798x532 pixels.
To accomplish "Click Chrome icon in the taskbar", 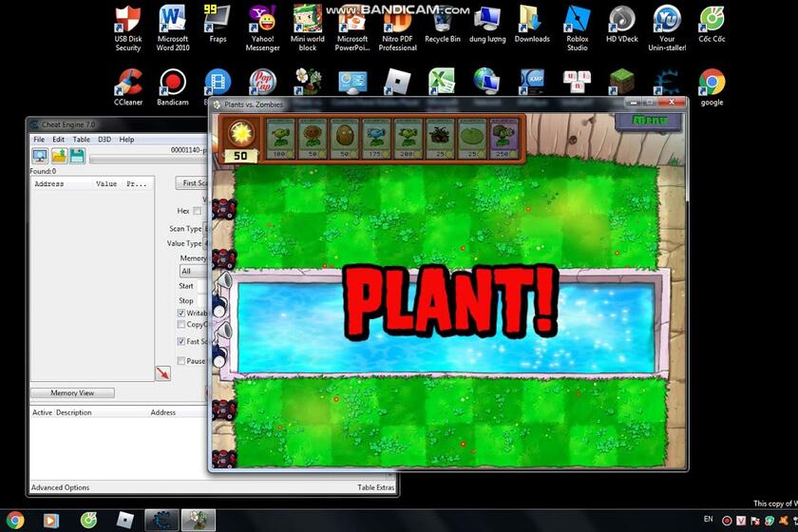I will pos(15,521).
